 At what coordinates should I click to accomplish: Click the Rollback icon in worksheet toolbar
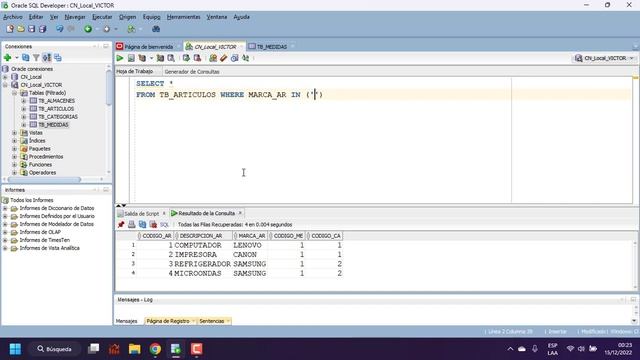click(198, 58)
